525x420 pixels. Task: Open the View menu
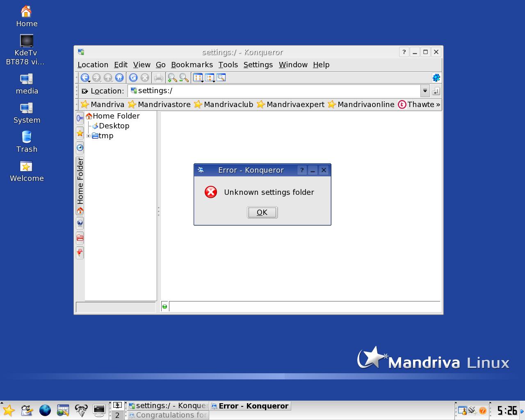(142, 65)
